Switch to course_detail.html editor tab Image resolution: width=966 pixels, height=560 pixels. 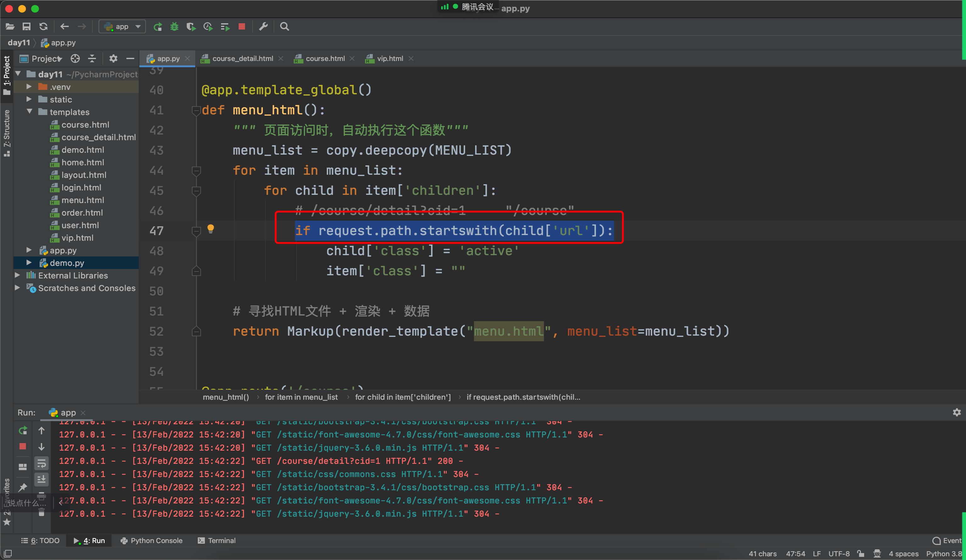click(242, 58)
